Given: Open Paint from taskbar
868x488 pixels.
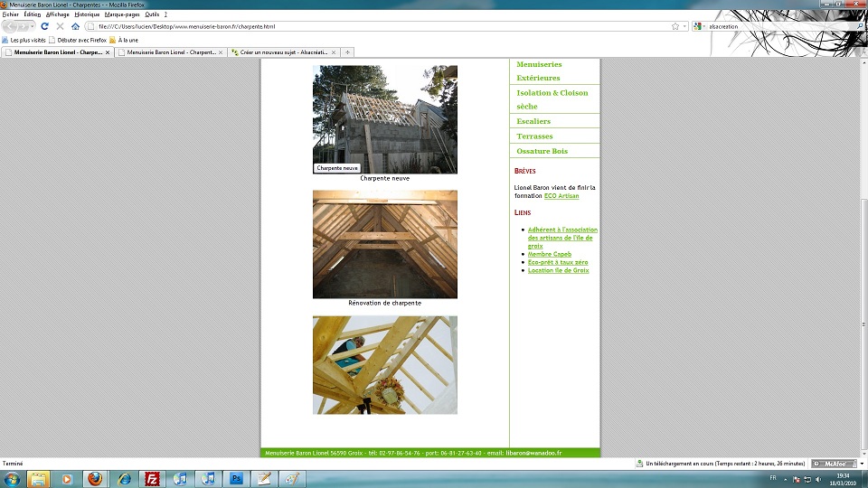Looking at the screenshot, I should coord(292,479).
